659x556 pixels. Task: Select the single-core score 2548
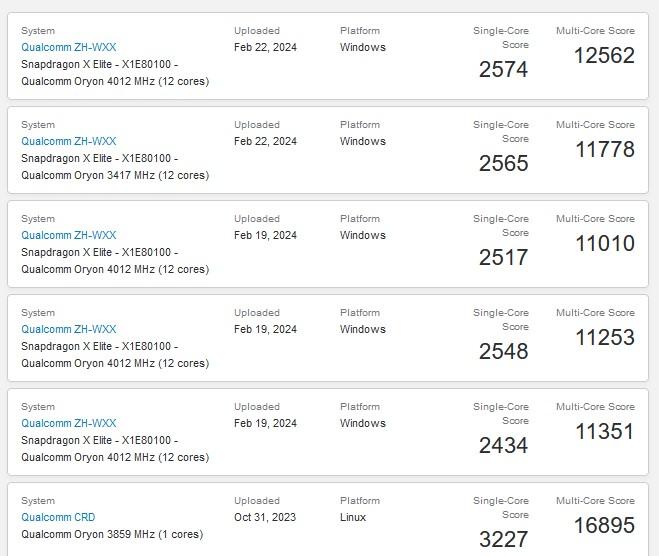pyautogui.click(x=503, y=351)
